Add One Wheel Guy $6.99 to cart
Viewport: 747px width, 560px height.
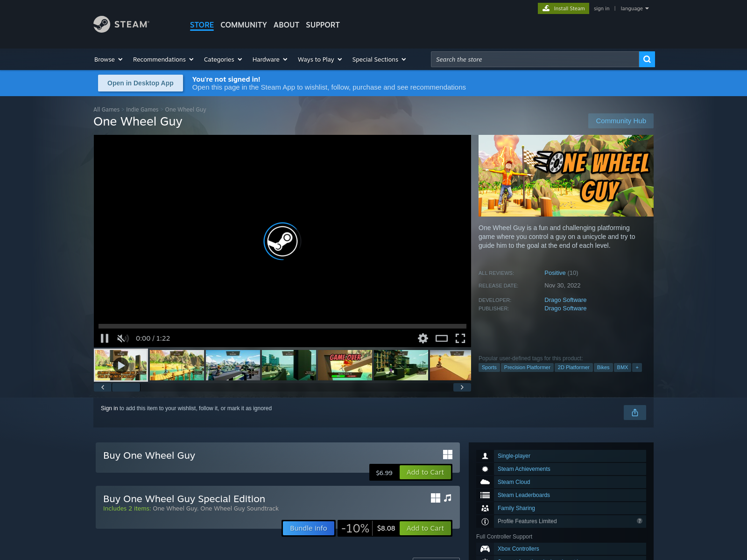pos(425,472)
